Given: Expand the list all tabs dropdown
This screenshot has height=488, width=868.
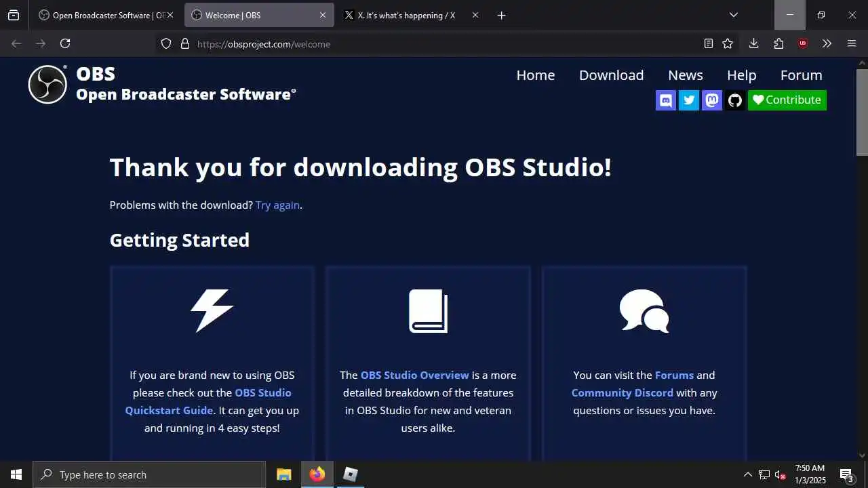Looking at the screenshot, I should (x=733, y=15).
